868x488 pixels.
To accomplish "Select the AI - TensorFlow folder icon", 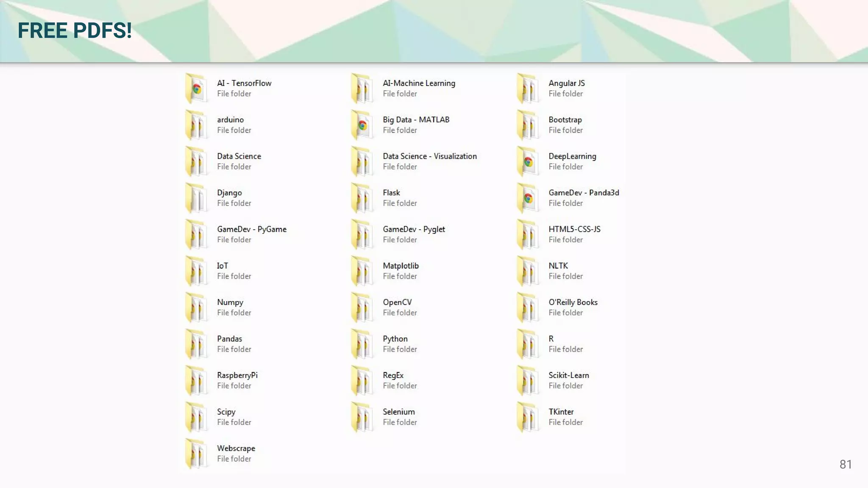I will [197, 89].
